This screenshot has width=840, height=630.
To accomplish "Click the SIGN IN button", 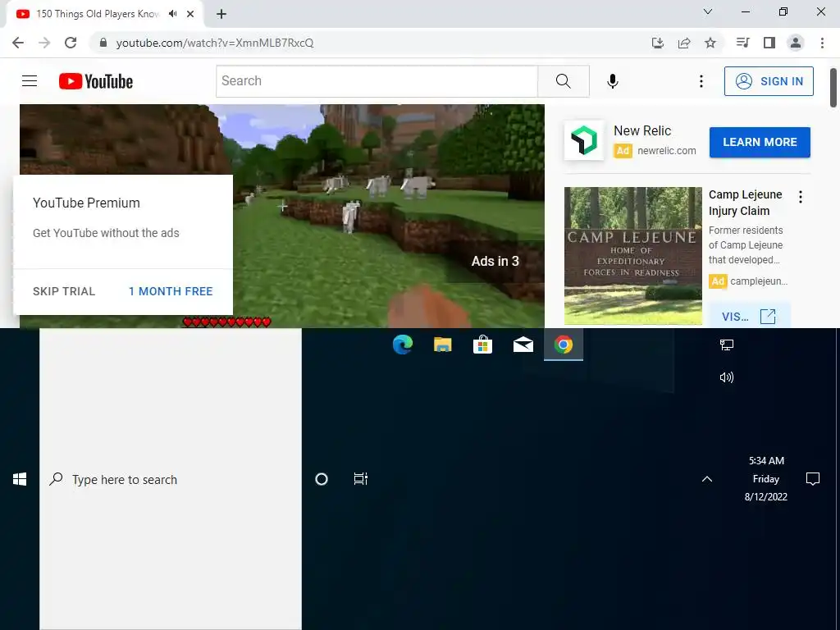I will (x=769, y=81).
